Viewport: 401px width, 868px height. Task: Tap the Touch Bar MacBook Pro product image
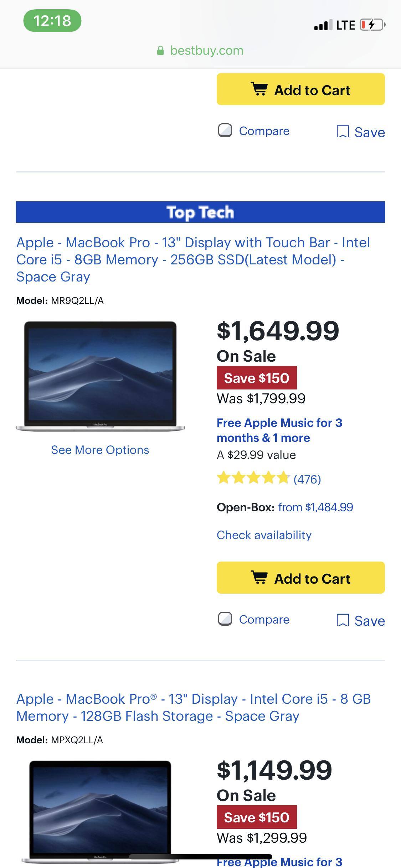(x=100, y=376)
